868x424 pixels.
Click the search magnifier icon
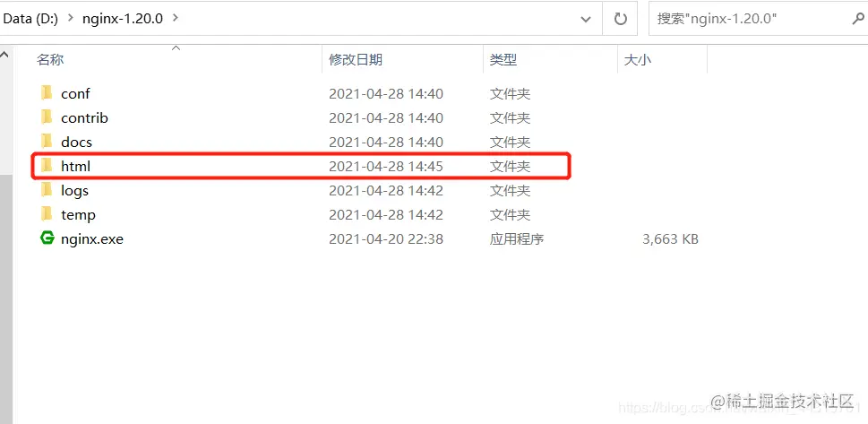(857, 19)
